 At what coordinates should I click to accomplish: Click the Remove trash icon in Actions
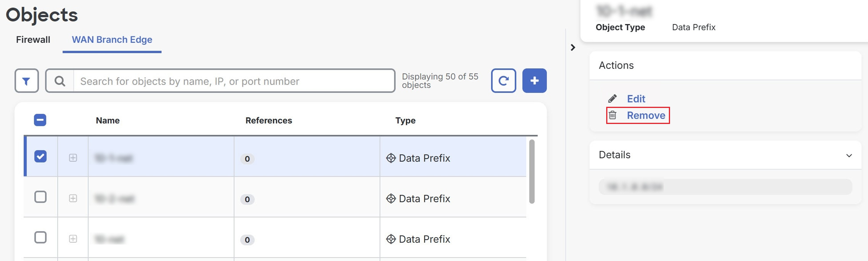coord(613,115)
